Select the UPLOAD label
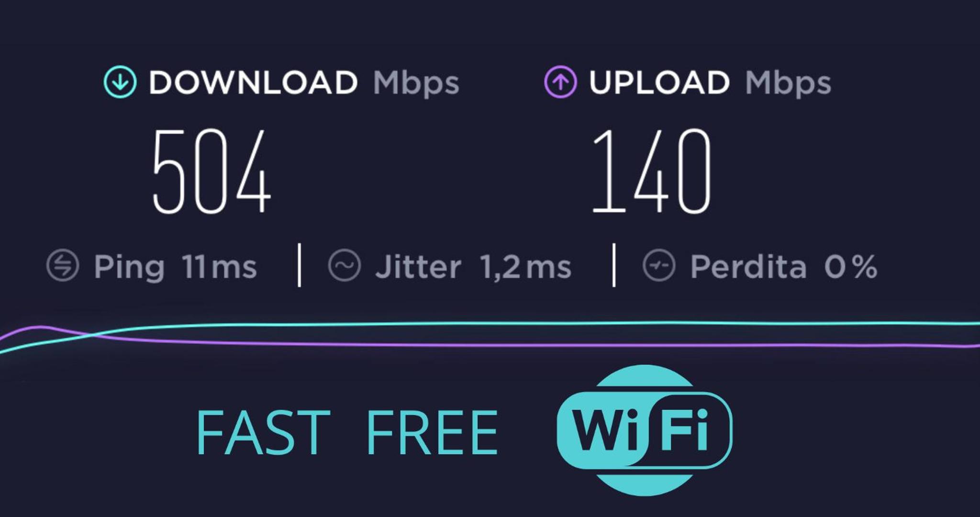980x517 pixels. point(659,82)
